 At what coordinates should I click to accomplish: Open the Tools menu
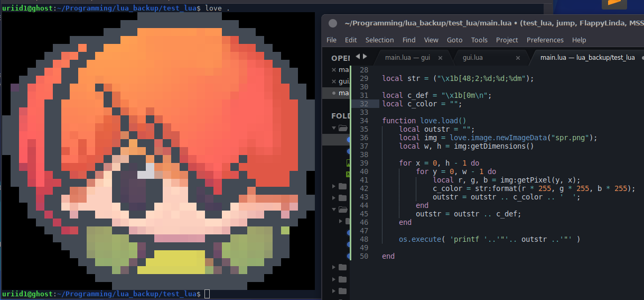tap(479, 40)
